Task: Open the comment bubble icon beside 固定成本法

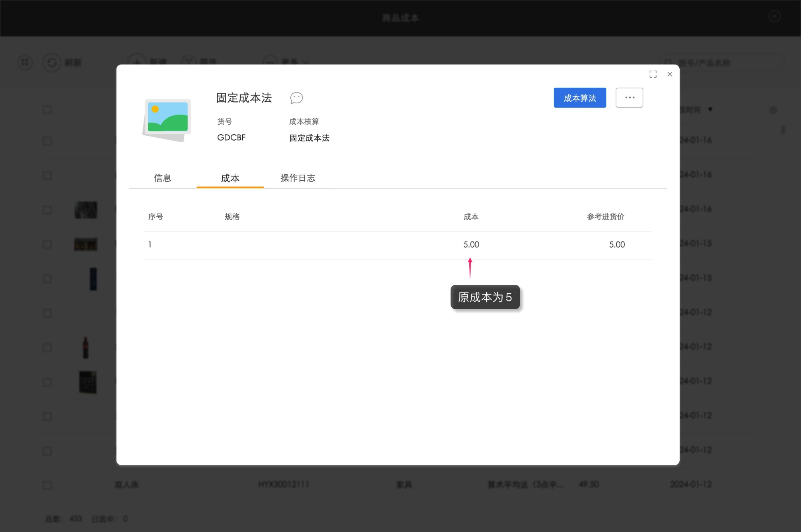Action: click(x=296, y=98)
